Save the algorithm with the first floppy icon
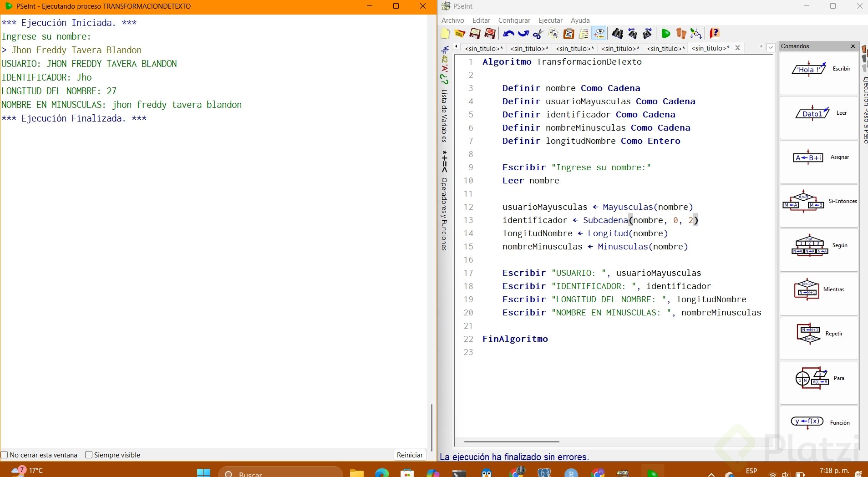This screenshot has width=868, height=477. tap(475, 34)
